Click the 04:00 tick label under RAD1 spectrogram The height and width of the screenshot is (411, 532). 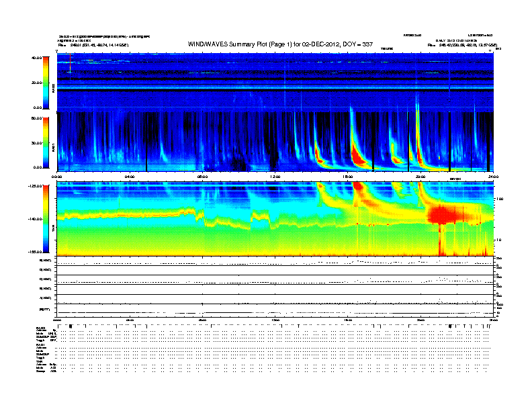(130, 177)
